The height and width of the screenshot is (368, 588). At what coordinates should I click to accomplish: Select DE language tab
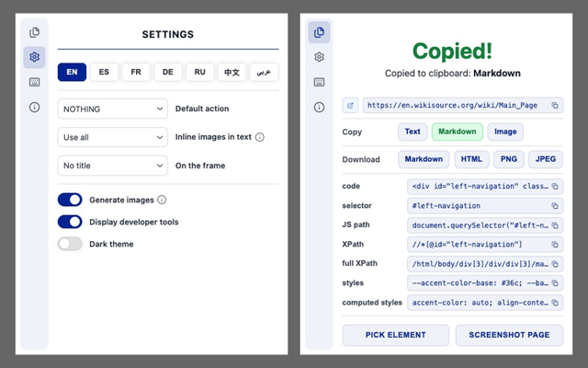[167, 72]
